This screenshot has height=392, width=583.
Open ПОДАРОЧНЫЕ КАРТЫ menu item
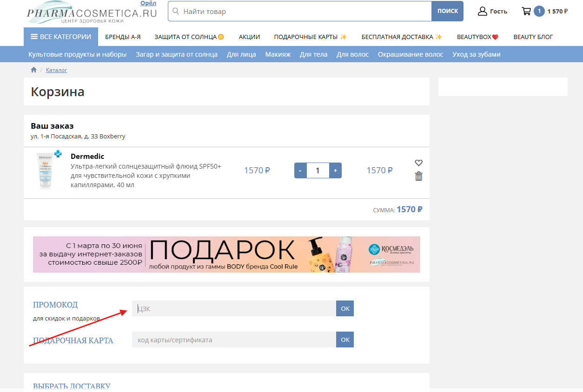(311, 37)
